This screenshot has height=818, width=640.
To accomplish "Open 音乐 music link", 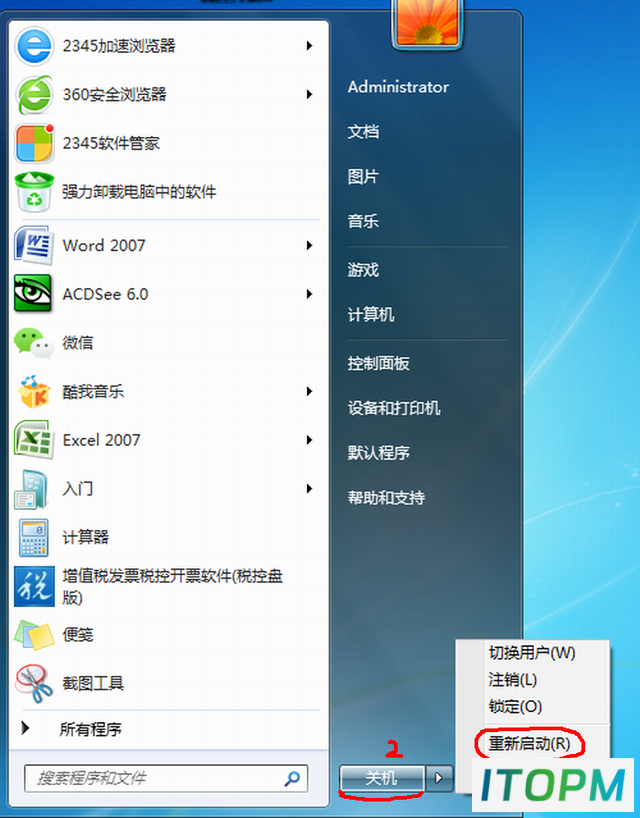I will click(363, 221).
